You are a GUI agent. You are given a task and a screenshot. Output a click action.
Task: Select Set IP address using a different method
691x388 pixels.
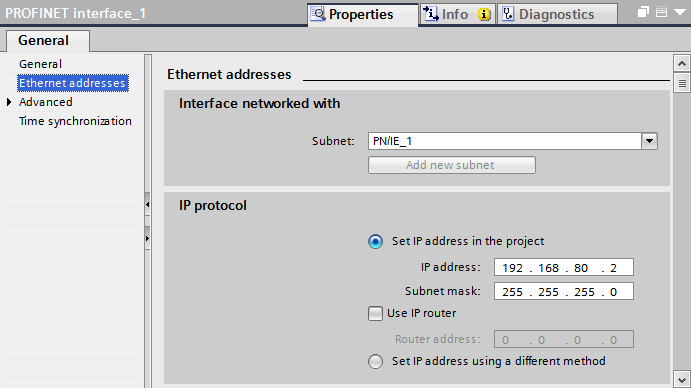(375, 362)
